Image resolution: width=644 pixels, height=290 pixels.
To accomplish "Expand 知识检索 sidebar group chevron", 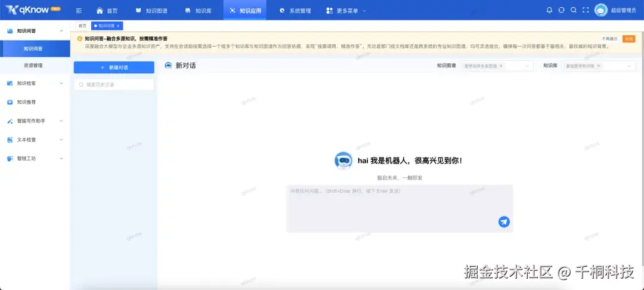I will pos(61,84).
